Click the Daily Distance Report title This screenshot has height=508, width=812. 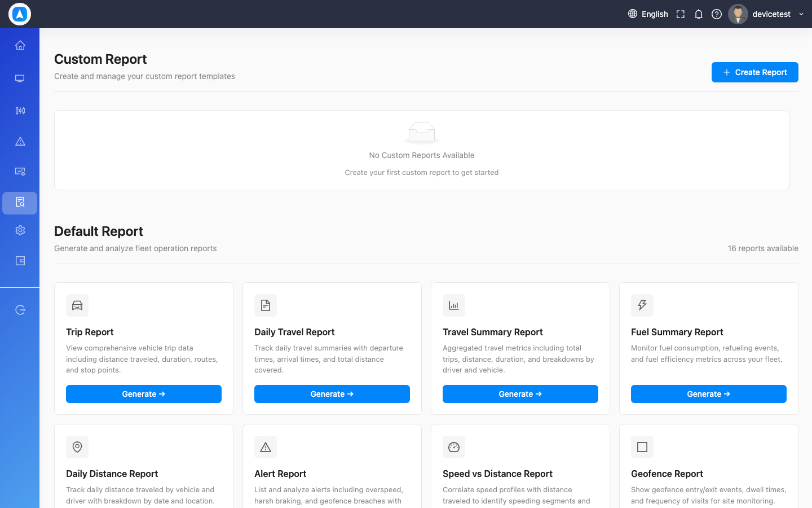click(112, 474)
